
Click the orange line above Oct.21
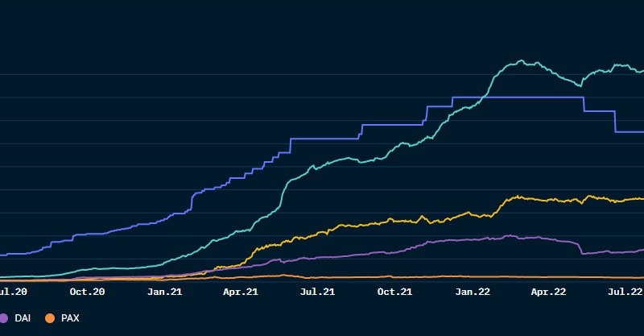[x=394, y=277]
